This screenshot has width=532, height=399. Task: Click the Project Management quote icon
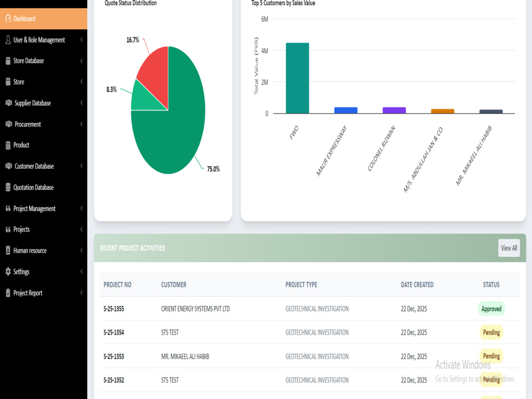tap(8, 209)
